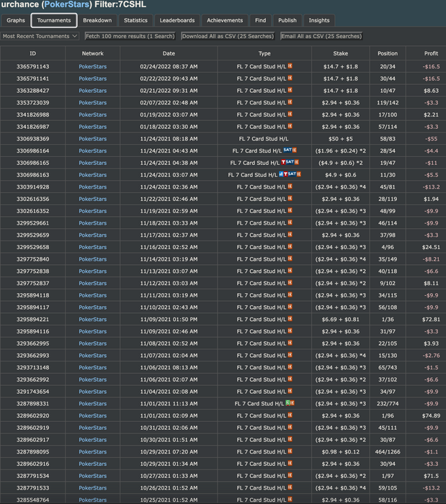Click the orange icon in row 3299529658
The width and height of the screenshot is (446, 504).
pos(290,246)
